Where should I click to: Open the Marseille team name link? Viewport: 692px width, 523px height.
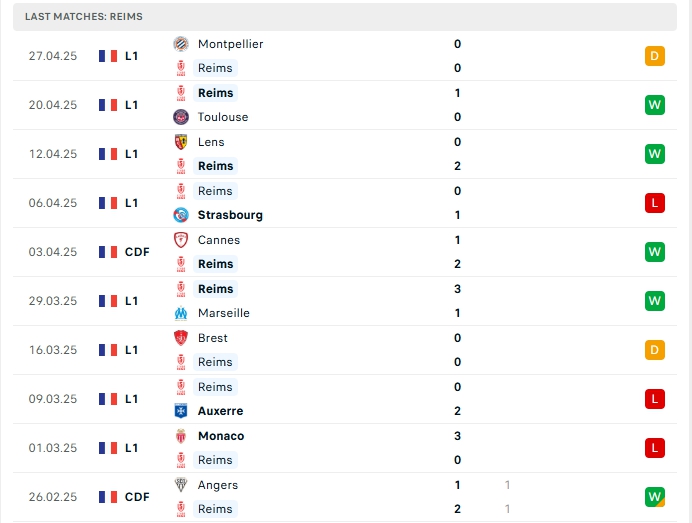[x=224, y=313]
